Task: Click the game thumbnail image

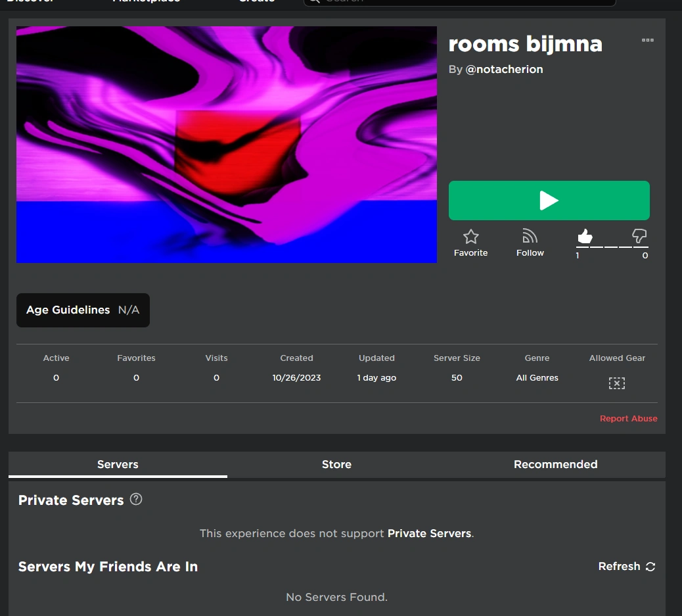Action: 227,144
